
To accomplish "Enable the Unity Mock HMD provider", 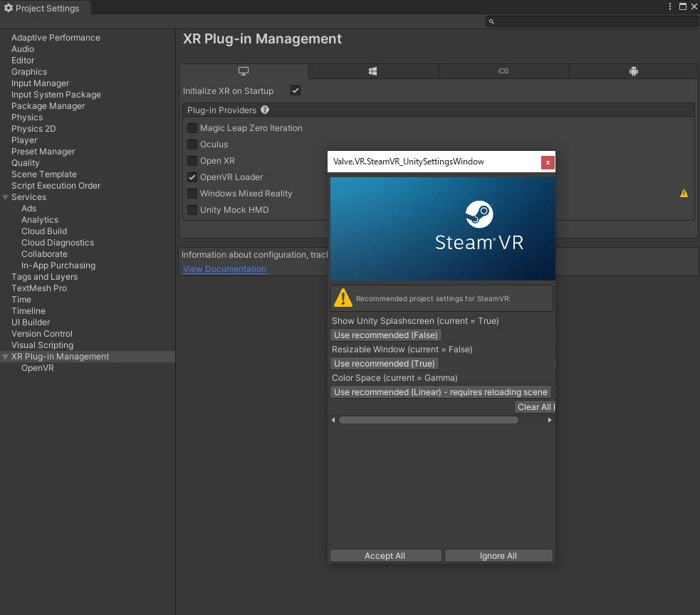I will pyautogui.click(x=192, y=210).
